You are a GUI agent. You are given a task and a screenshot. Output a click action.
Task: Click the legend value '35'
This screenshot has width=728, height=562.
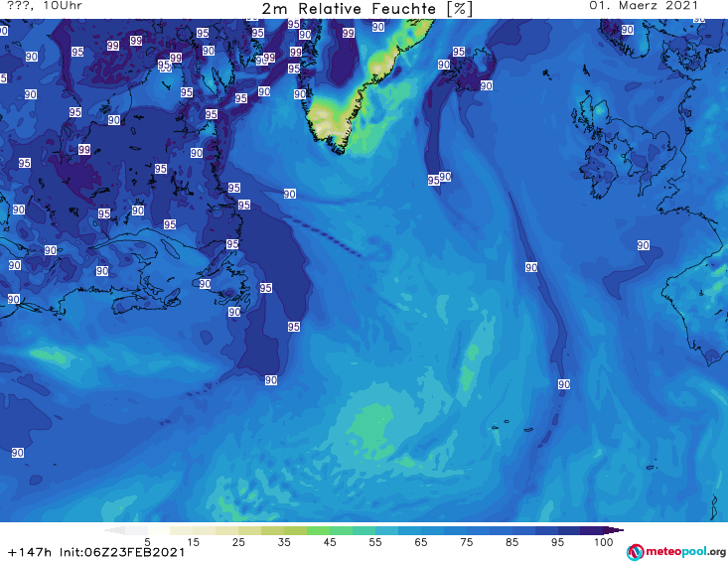(284, 542)
